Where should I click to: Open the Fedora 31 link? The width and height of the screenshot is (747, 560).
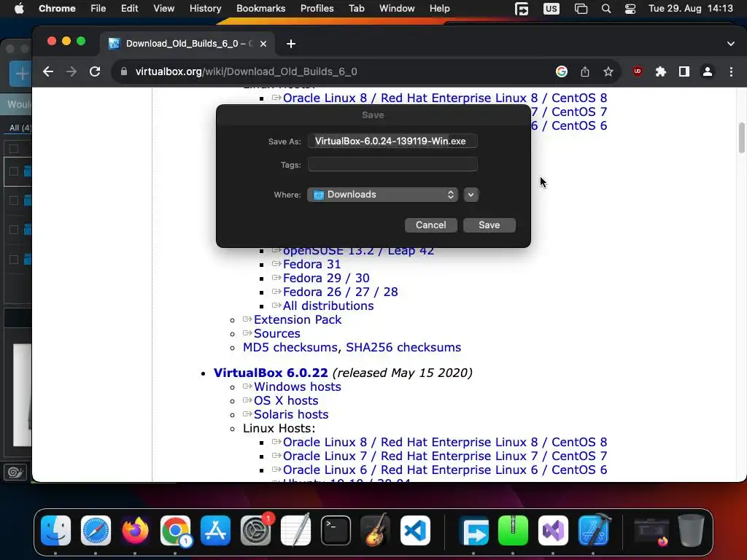coord(311,264)
